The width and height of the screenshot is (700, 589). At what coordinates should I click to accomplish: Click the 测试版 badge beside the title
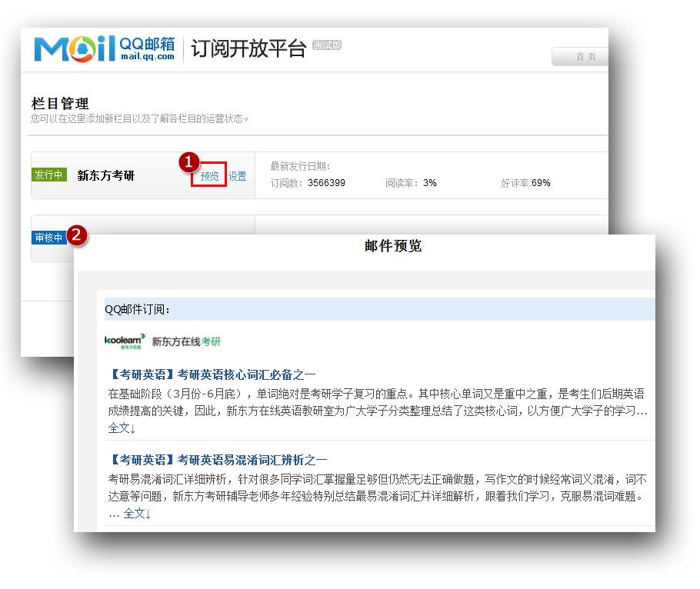(327, 45)
